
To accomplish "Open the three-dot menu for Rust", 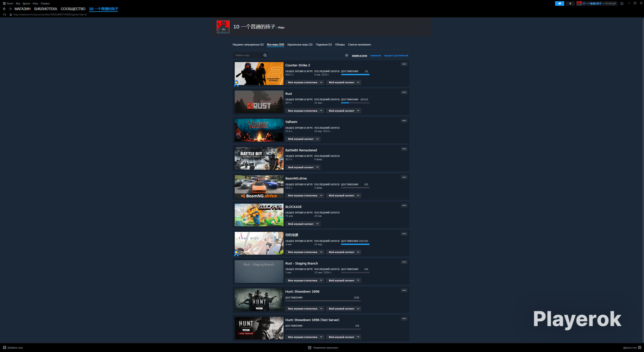I will click(x=404, y=92).
